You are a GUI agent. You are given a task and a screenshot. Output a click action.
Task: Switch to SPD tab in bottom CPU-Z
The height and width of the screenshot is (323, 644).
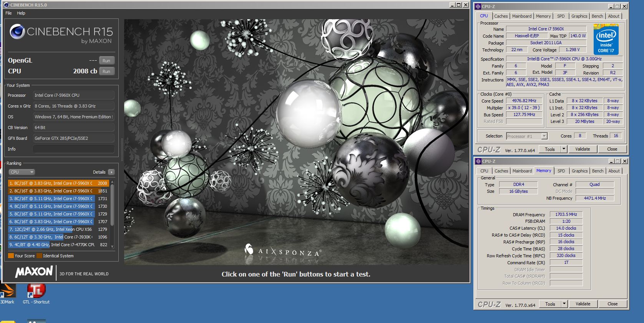point(561,171)
